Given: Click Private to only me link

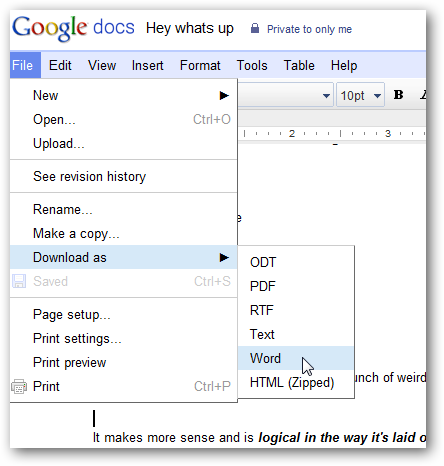Looking at the screenshot, I should (309, 29).
